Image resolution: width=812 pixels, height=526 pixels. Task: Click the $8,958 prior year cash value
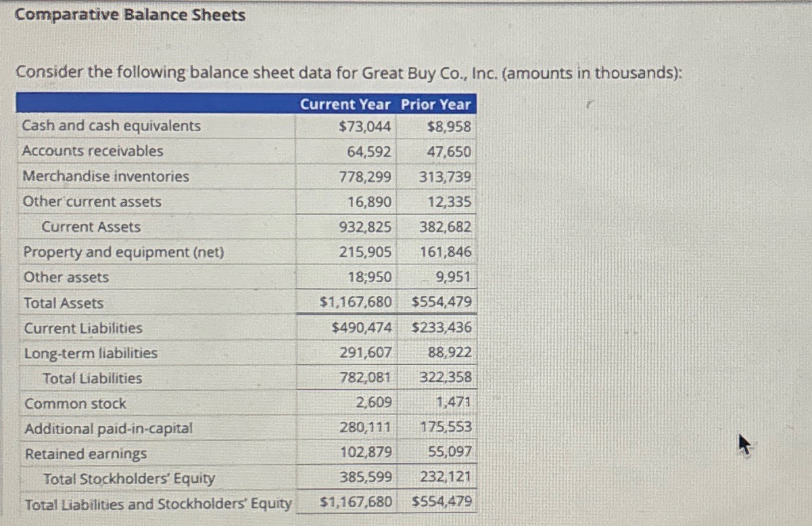coord(450,126)
